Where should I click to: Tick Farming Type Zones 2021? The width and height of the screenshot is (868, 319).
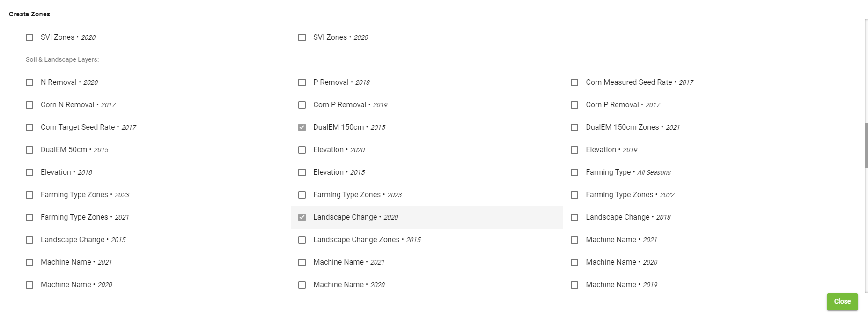(29, 217)
